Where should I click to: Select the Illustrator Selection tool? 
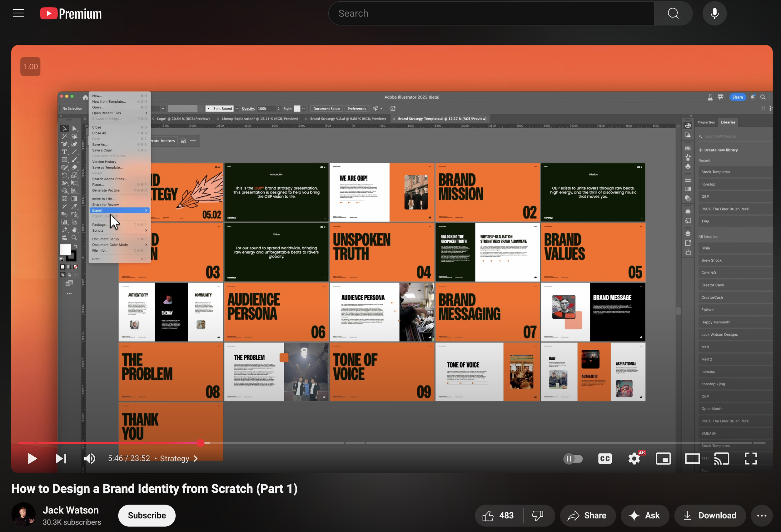[x=64, y=129]
